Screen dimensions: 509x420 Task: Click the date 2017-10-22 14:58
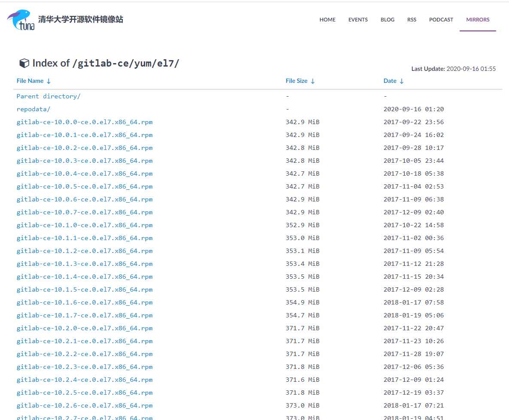pyautogui.click(x=414, y=225)
